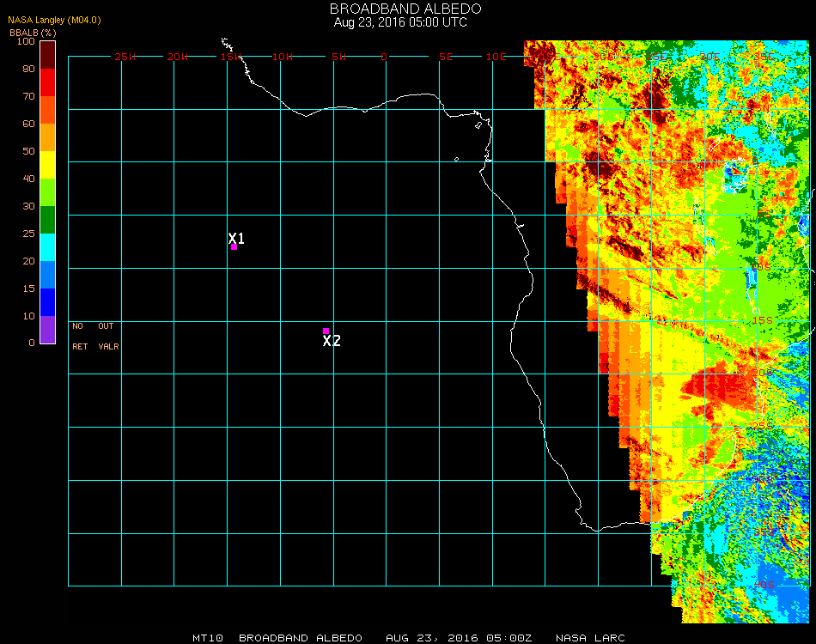
Task: Click the 'AUG 23, 2016 05:00Z' footer text
Action: [459, 638]
